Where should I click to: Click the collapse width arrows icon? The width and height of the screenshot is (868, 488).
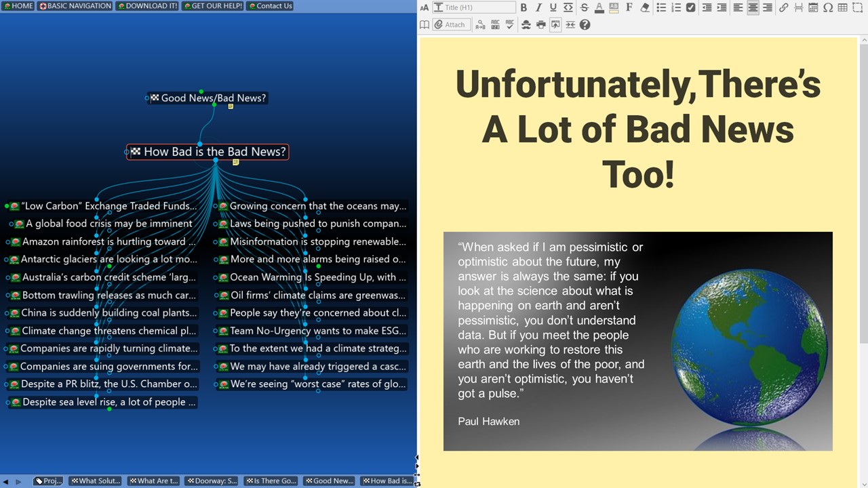tap(570, 24)
